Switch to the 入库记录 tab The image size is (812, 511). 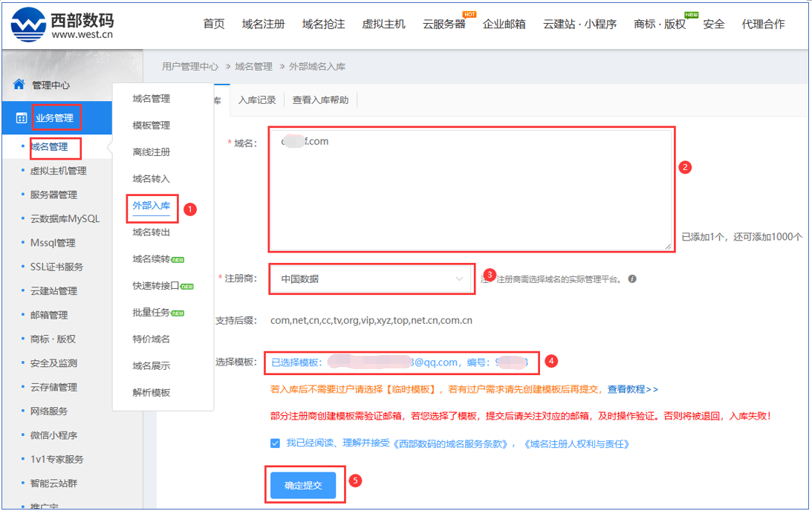(x=257, y=100)
